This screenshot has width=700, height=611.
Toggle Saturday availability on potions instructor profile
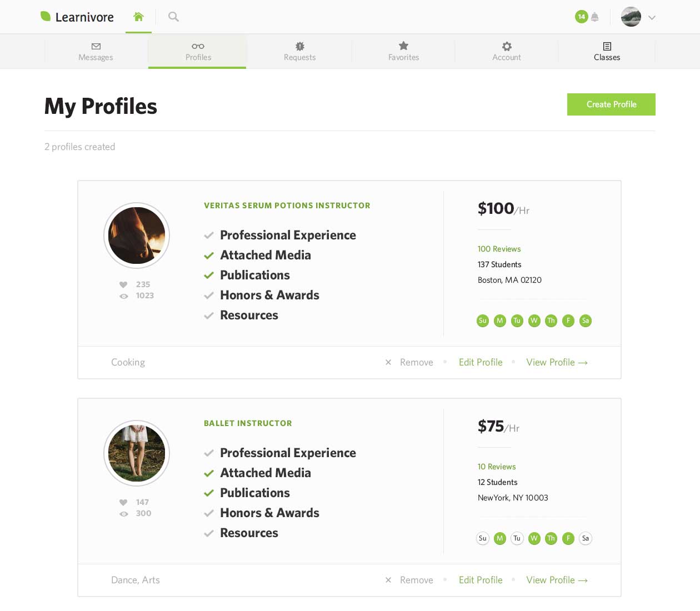coord(586,320)
